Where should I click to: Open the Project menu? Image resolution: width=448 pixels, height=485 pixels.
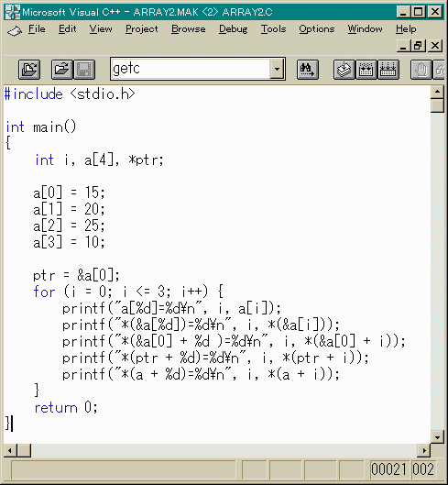click(x=142, y=29)
